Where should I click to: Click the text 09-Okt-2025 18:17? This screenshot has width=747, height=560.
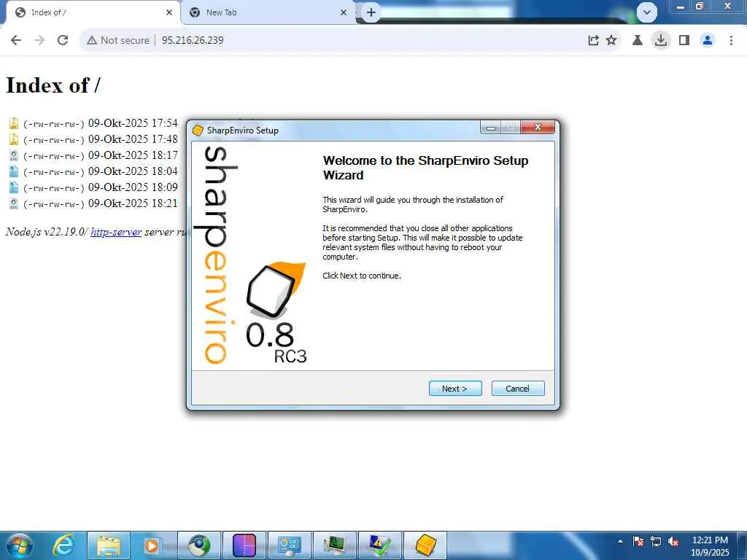[x=133, y=155]
